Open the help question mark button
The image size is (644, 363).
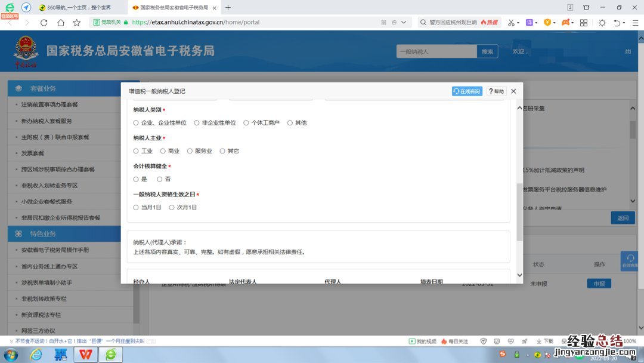click(496, 91)
